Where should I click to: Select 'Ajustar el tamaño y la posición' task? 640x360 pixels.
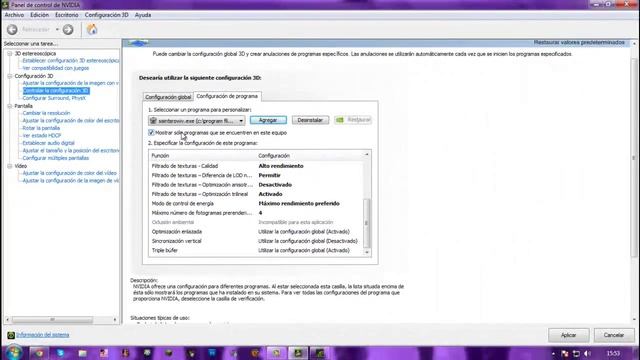pos(71,151)
